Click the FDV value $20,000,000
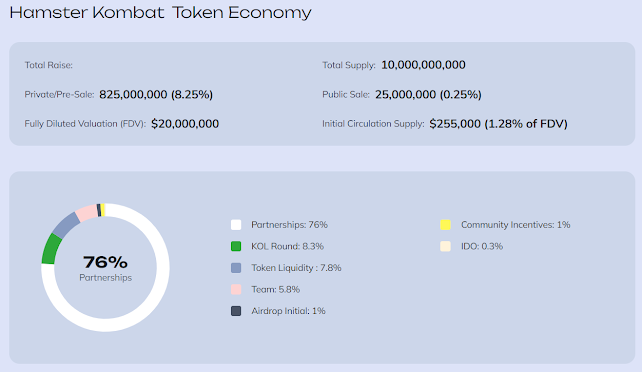This screenshot has width=642, height=372. pyautogui.click(x=185, y=124)
